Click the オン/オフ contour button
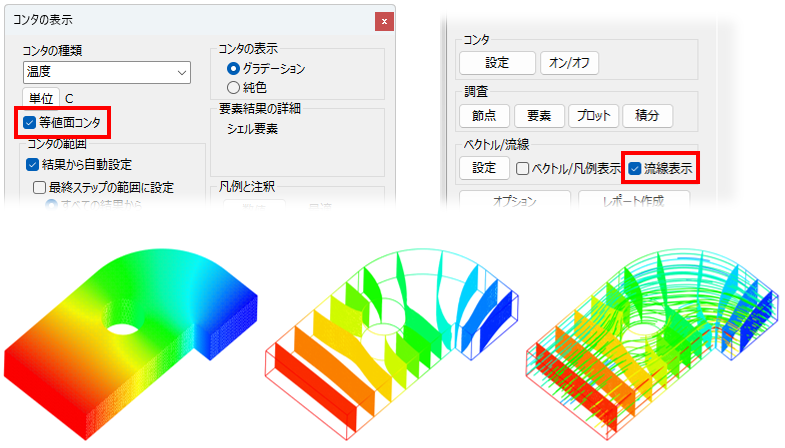Screen dimensions: 785x448 pyautogui.click(x=569, y=63)
